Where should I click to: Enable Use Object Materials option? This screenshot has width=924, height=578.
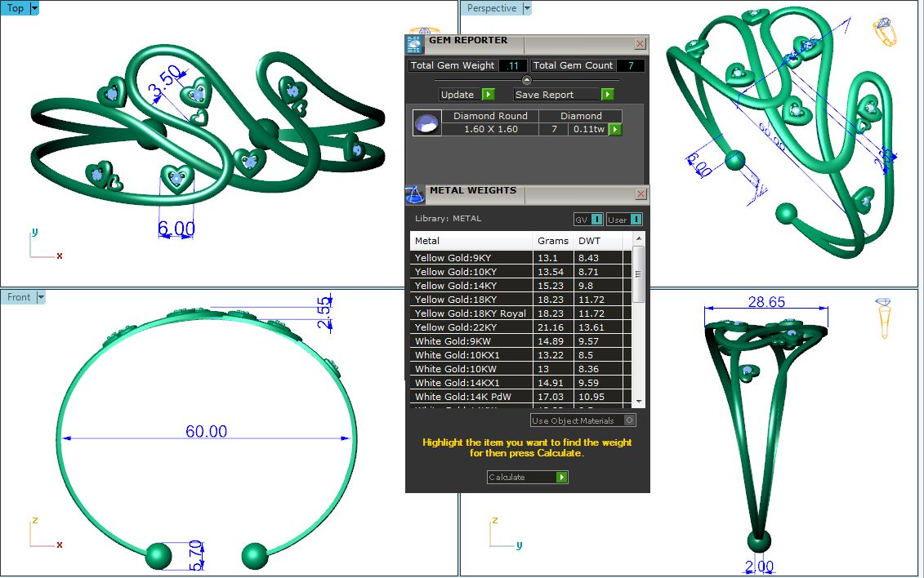(x=628, y=420)
